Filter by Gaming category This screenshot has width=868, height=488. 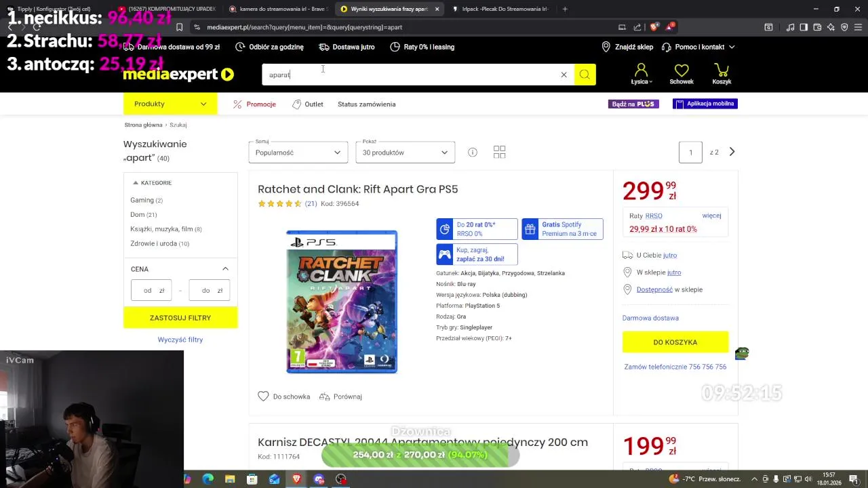coord(146,200)
